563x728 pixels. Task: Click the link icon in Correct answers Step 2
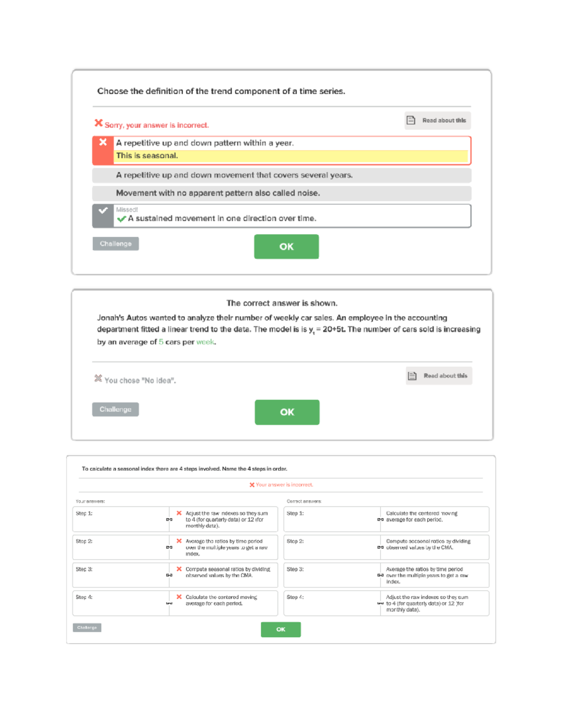(380, 548)
